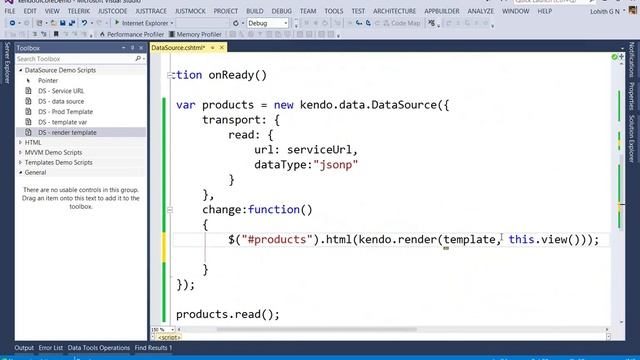The width and height of the screenshot is (640, 360).
Task: Open the EDIT menu
Action: pyautogui.click(x=30, y=11)
